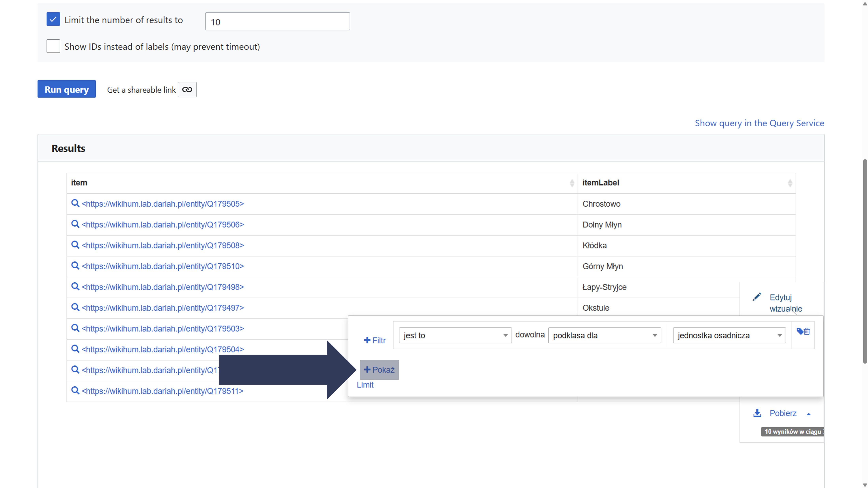Open the 'podklasa dla' dropdown
The width and height of the screenshot is (868, 488).
604,335
